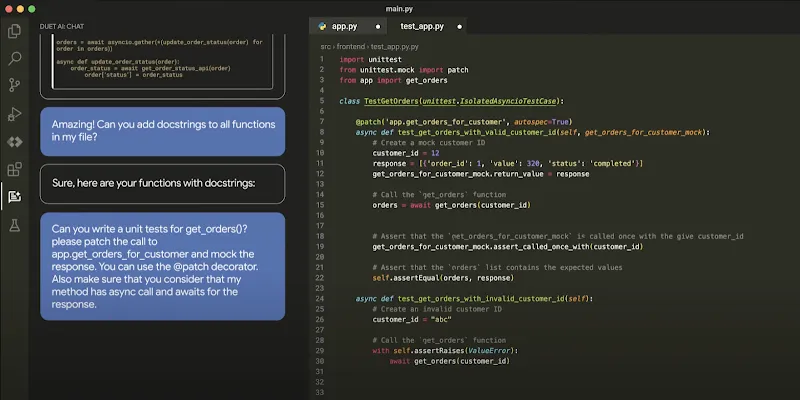Click line number 33 in gutter
The width and height of the screenshot is (800, 400).
(320, 392)
